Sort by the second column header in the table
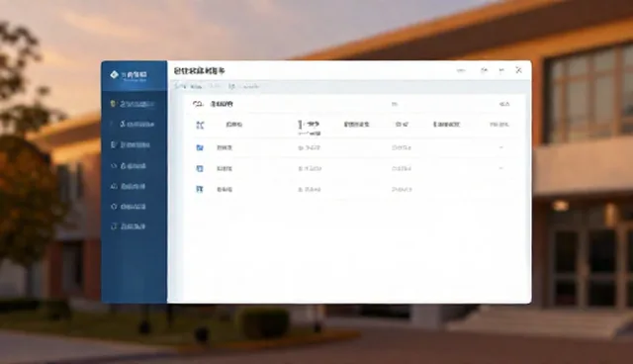 pos(310,125)
